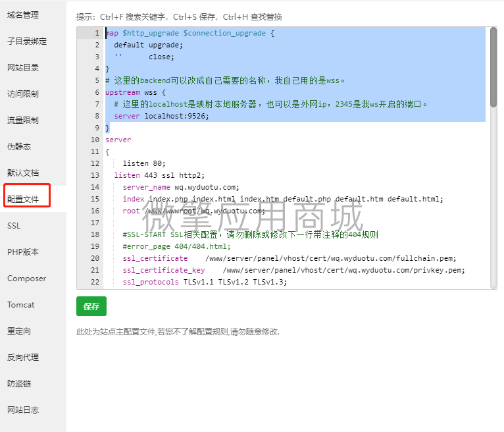Open the Tomcat tab

21,305
